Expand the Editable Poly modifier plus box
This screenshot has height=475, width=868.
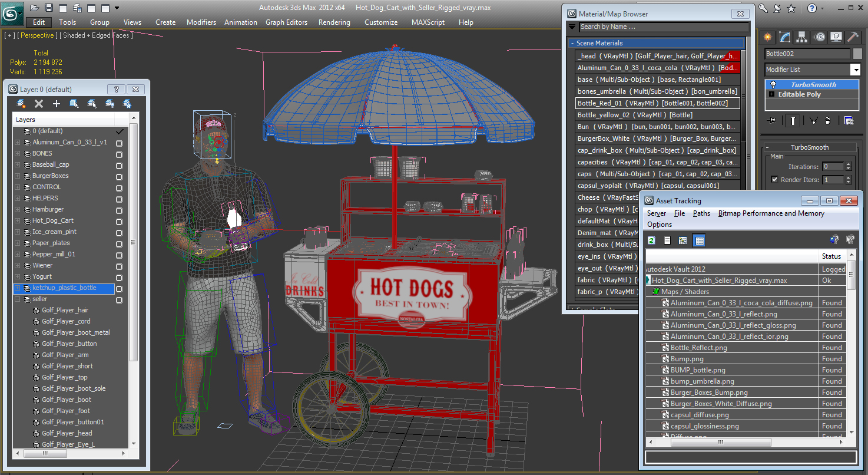(x=772, y=94)
